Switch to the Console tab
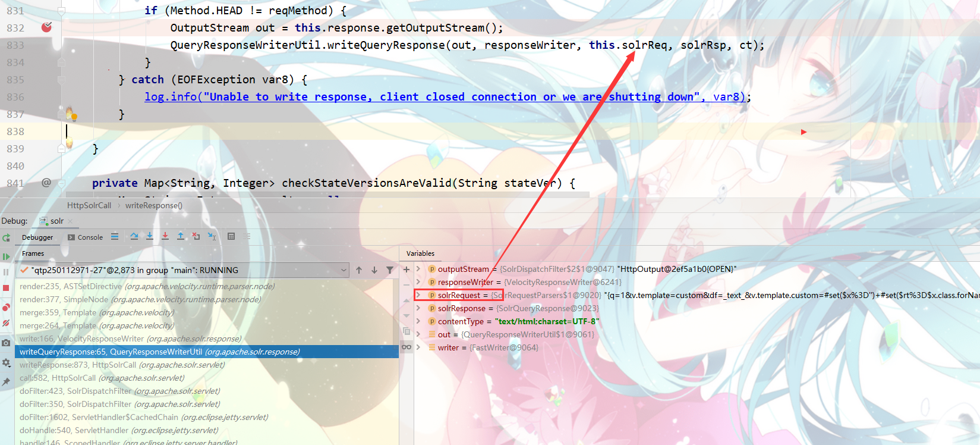 (85, 237)
